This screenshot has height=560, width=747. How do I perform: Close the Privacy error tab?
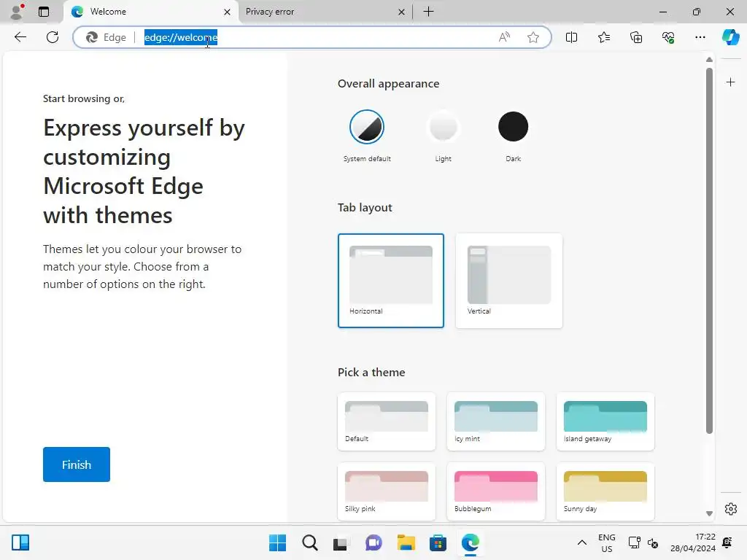click(402, 12)
